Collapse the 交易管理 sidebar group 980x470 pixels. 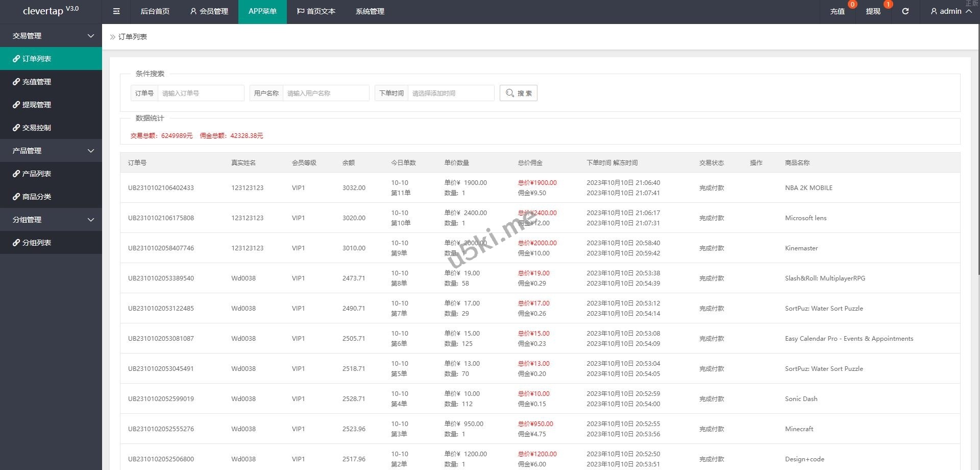pyautogui.click(x=91, y=36)
